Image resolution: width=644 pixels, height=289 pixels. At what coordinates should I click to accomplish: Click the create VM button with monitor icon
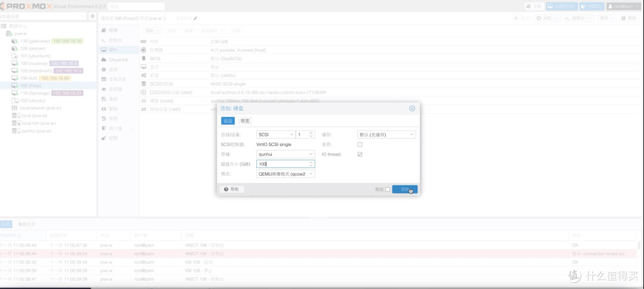click(x=562, y=6)
